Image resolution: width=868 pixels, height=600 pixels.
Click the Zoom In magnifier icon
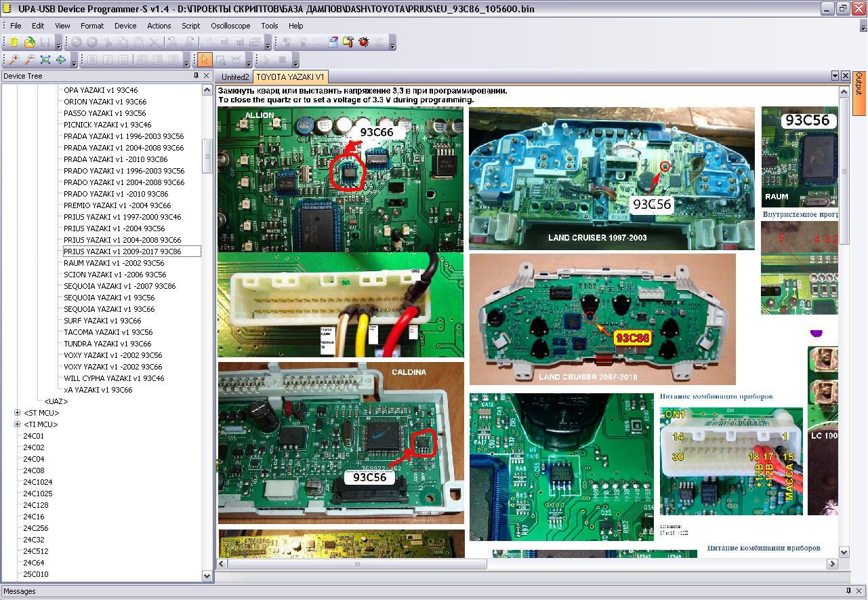[x=14, y=60]
